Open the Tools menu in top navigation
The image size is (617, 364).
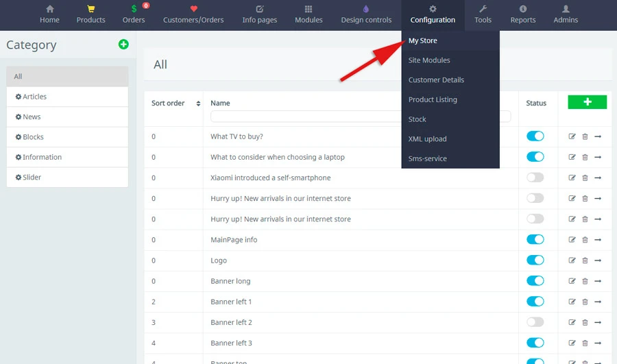click(x=483, y=14)
